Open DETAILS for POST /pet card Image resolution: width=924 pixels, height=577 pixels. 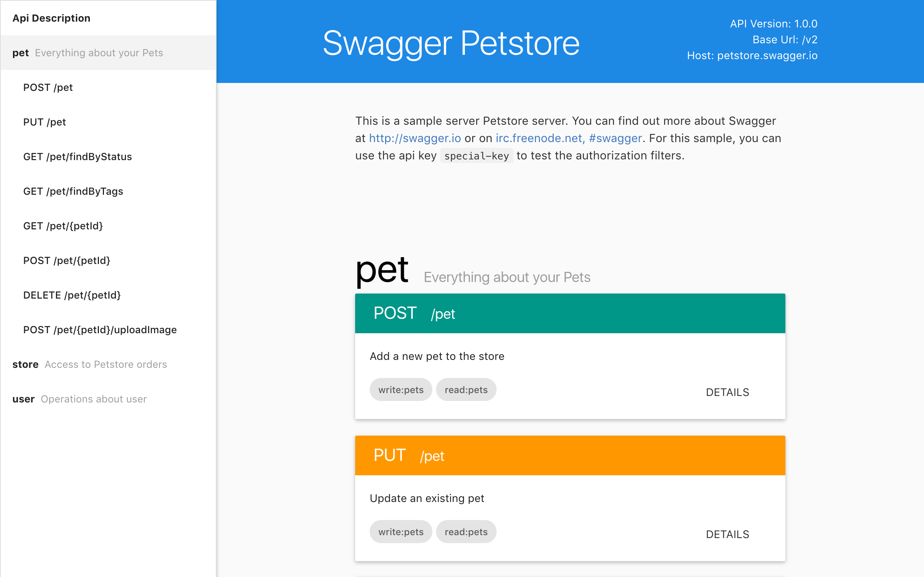pyautogui.click(x=727, y=392)
